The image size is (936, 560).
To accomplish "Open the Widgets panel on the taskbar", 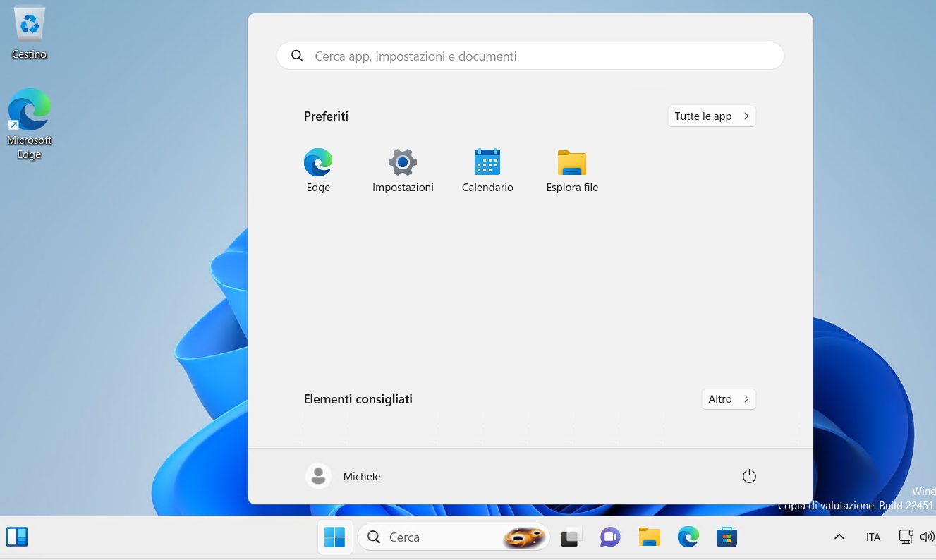I will coord(17,537).
